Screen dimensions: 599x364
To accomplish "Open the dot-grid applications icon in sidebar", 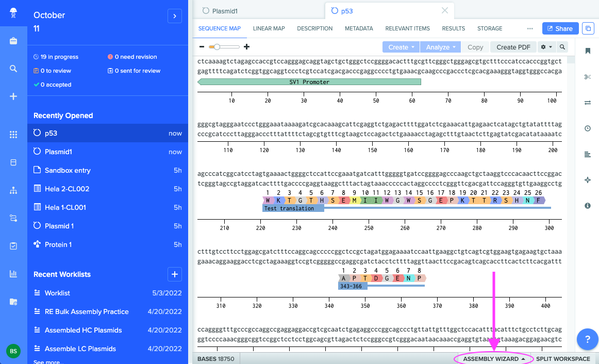I will pyautogui.click(x=13, y=135).
